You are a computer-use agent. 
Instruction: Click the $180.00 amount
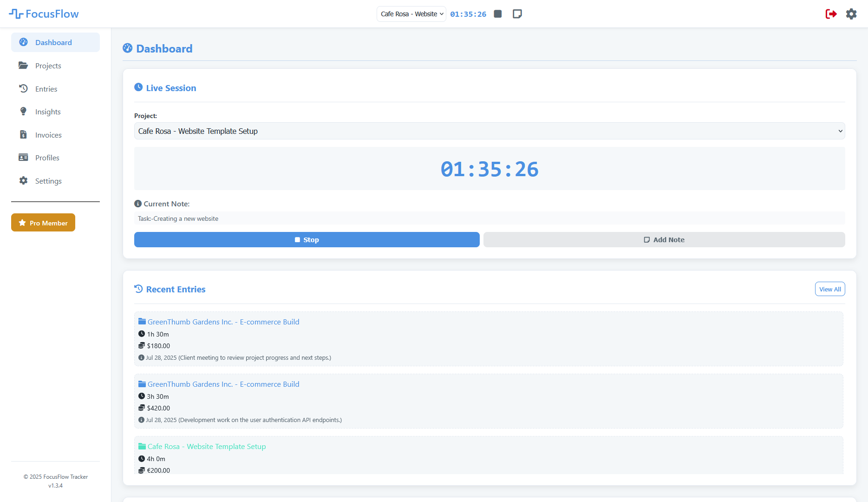pos(158,346)
